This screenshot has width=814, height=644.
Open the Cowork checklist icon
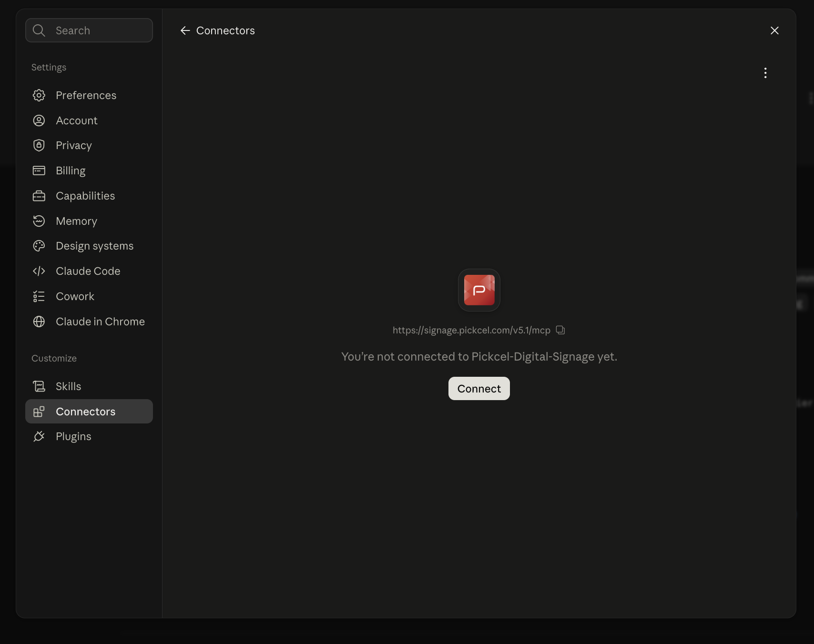tap(39, 296)
